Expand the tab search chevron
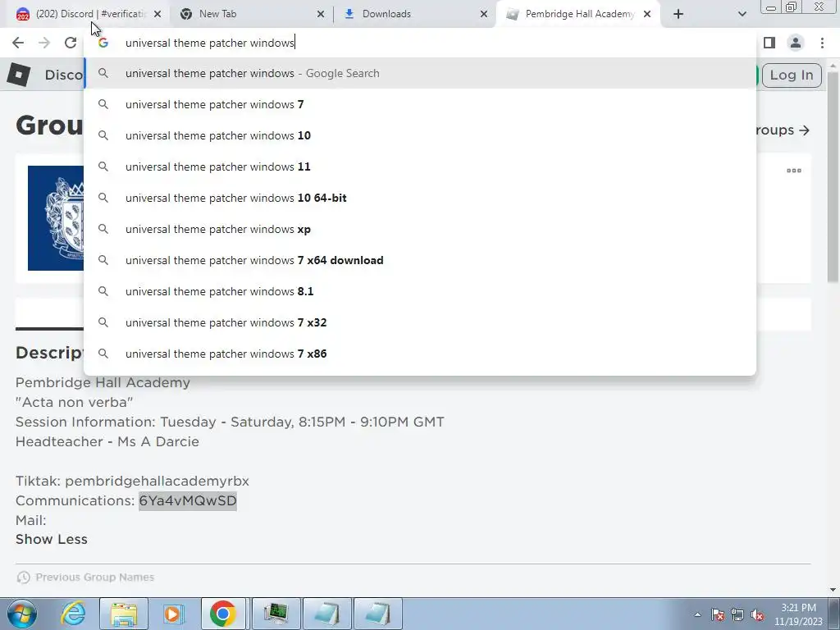This screenshot has width=840, height=630. coord(742,14)
